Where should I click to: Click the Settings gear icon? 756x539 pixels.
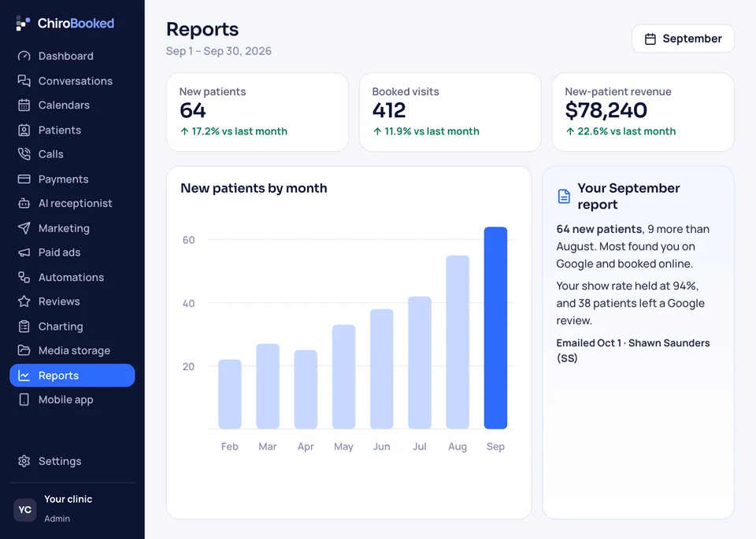coord(24,461)
